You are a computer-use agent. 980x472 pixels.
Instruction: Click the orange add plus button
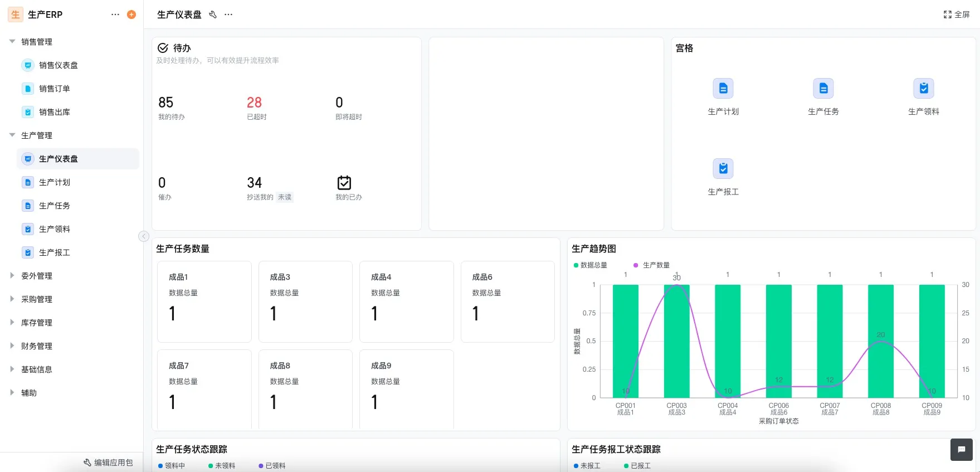point(131,14)
